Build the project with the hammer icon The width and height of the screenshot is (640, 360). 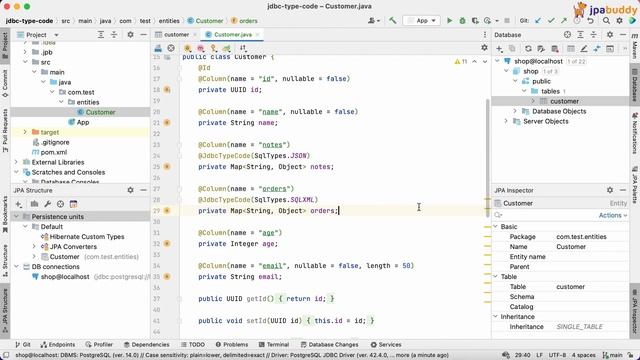[392, 20]
